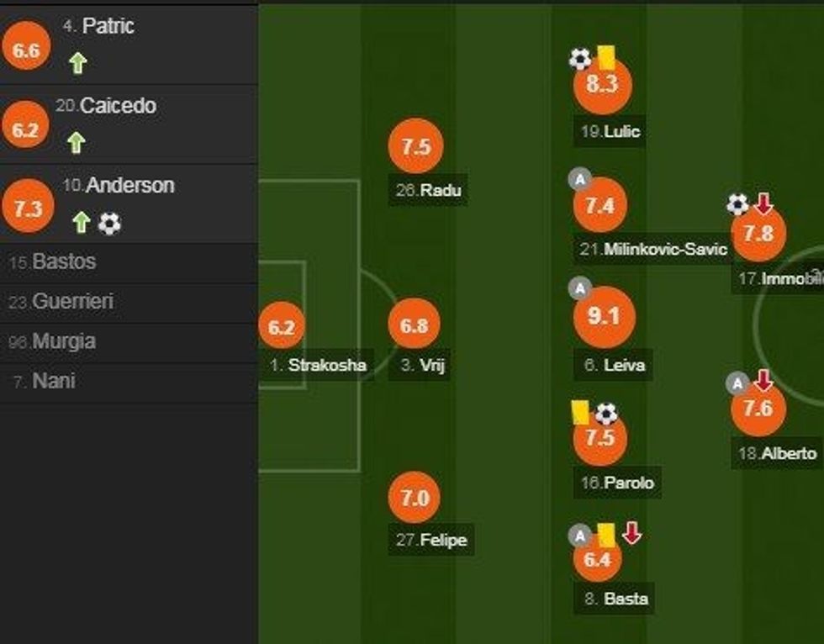824x644 pixels.
Task: Select Strakosha's 6.2 rating circle
Action: 282,328
